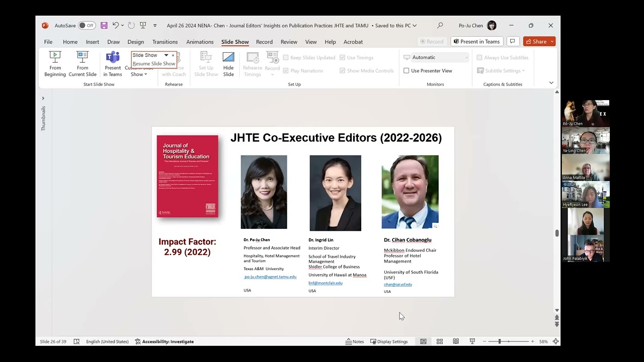The width and height of the screenshot is (644, 362).
Task: Click Present in Teams ribbon icon
Action: click(x=113, y=64)
